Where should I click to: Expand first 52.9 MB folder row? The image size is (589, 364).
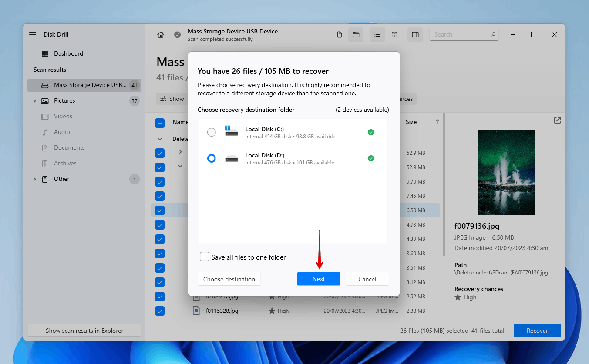pyautogui.click(x=180, y=152)
